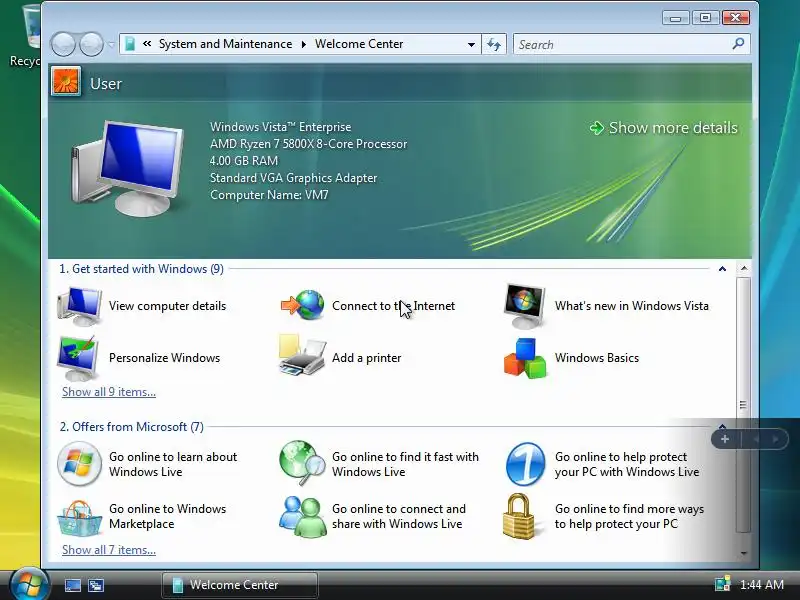Click Show all 9 items link
The image size is (800, 600).
[x=109, y=392]
